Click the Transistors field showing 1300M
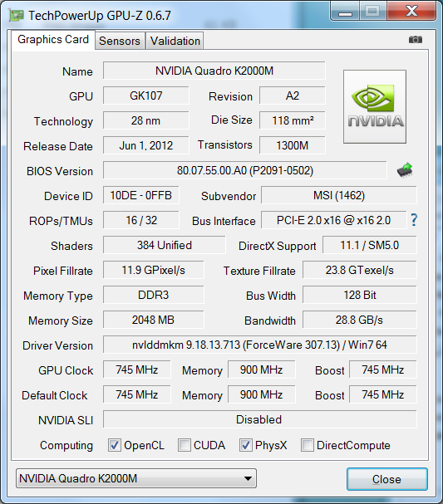The image size is (443, 504). coord(293,145)
